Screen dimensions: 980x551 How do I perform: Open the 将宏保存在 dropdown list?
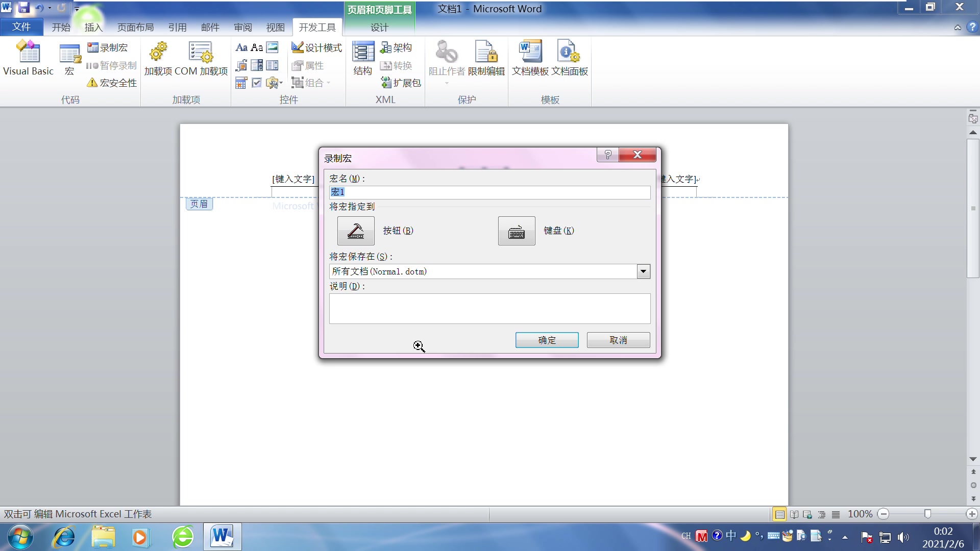(643, 271)
